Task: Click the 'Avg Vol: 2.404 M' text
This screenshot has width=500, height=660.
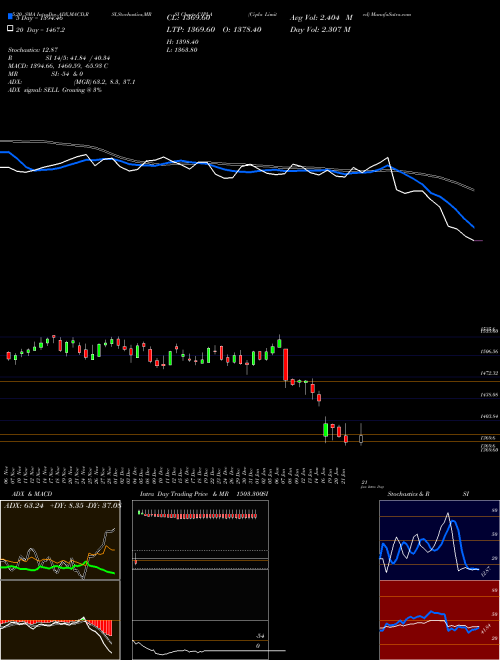Action: click(321, 18)
